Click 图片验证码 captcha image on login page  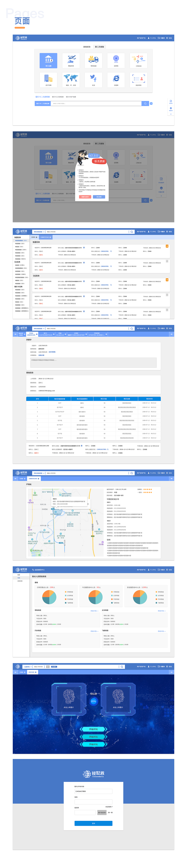[x=102, y=812]
